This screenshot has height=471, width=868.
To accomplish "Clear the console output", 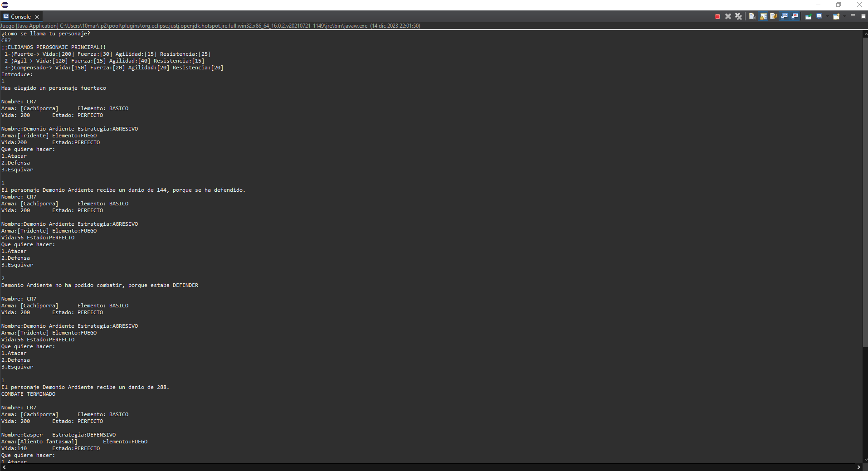I will coord(752,16).
